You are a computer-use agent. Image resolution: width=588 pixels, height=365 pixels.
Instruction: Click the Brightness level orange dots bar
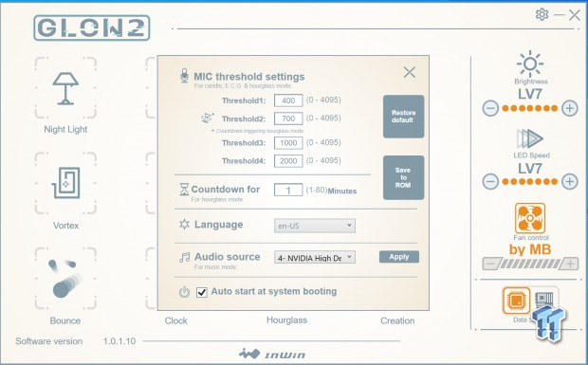pyautogui.click(x=530, y=109)
